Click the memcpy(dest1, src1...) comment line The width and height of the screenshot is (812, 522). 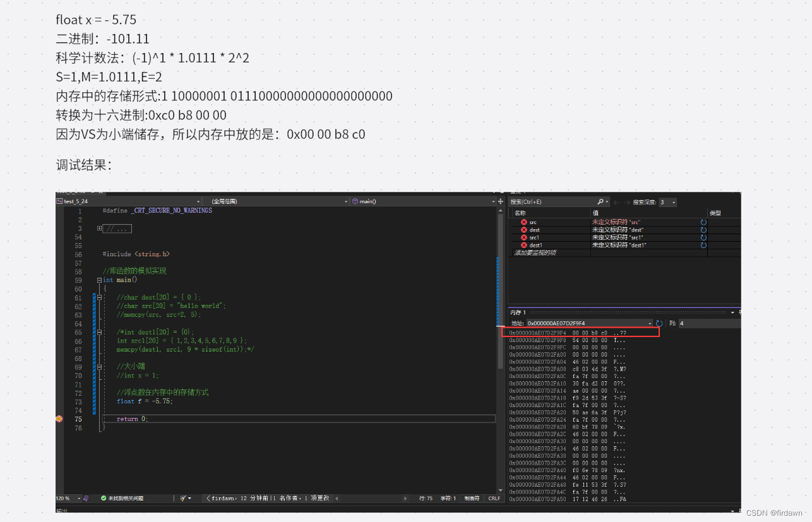coord(185,349)
